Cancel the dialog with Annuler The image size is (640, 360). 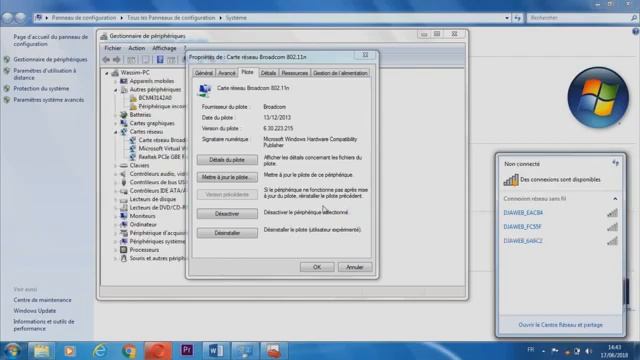tap(355, 267)
